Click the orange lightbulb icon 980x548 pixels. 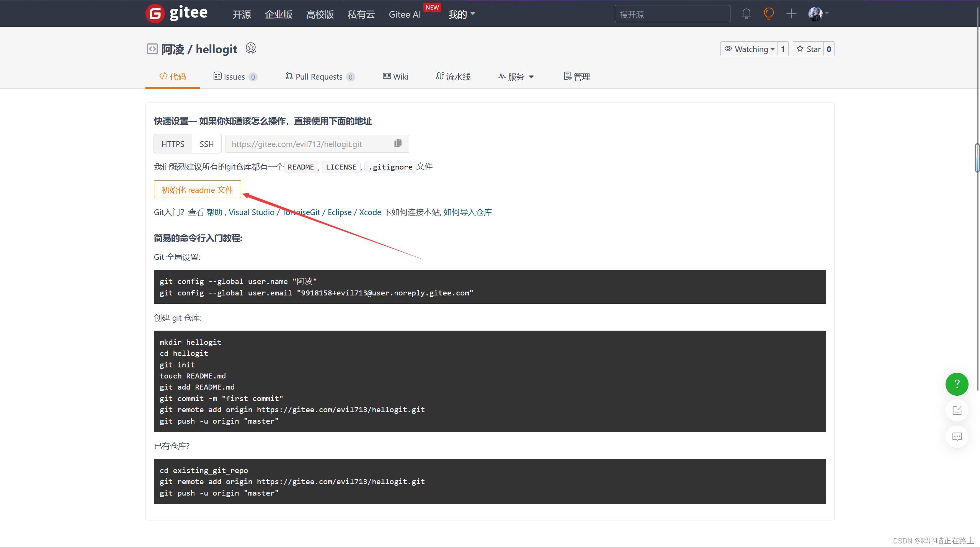768,14
